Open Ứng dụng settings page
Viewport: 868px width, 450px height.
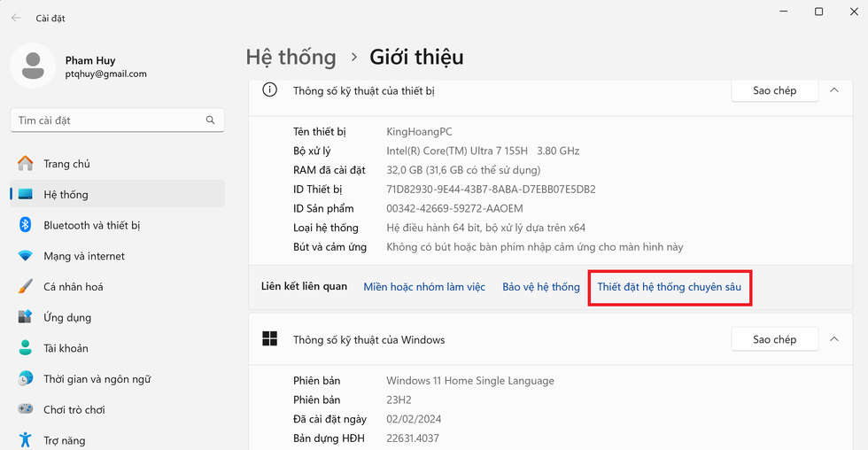point(66,317)
